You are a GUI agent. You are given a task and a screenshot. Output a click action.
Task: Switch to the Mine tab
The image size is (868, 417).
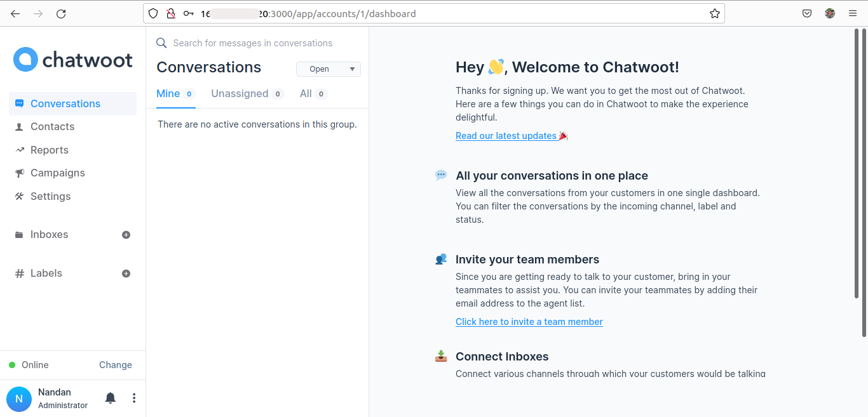click(x=175, y=94)
